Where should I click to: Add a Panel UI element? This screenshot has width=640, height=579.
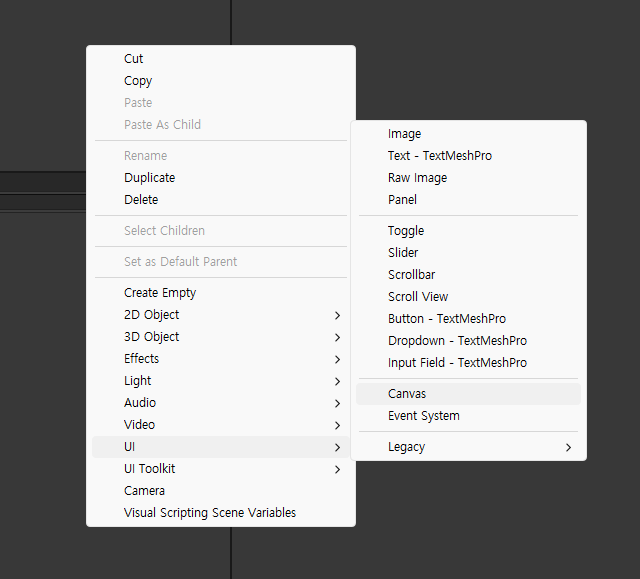click(x=468, y=200)
